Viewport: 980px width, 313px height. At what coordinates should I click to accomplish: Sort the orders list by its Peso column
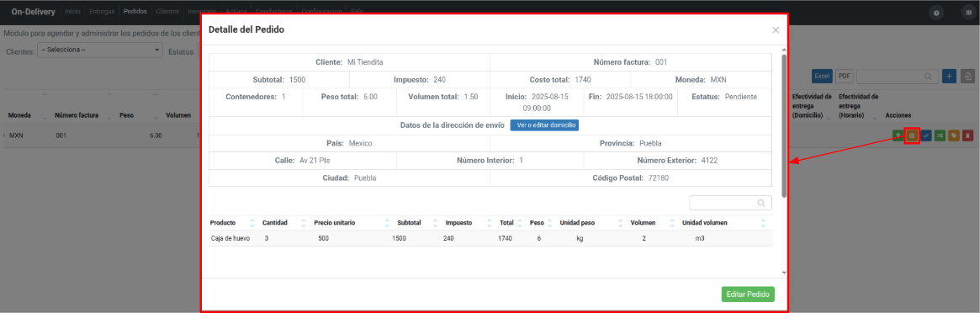127,115
